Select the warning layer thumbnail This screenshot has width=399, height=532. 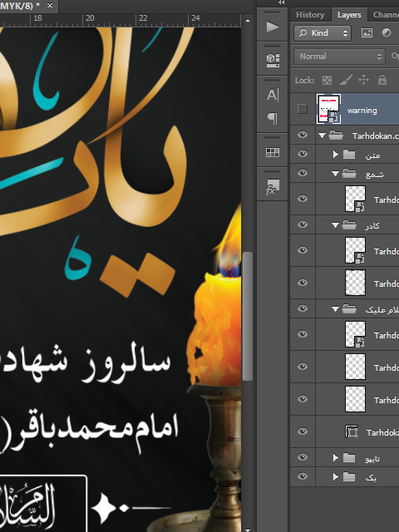click(328, 109)
